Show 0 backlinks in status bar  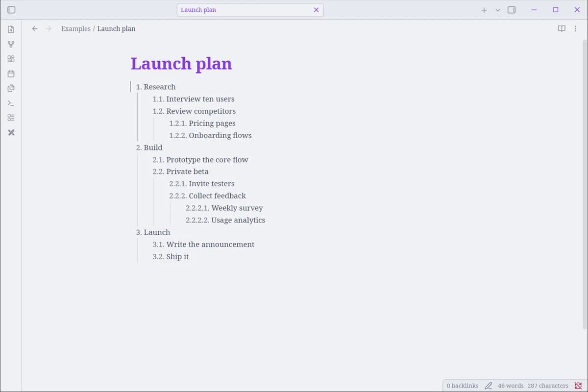[463, 386]
